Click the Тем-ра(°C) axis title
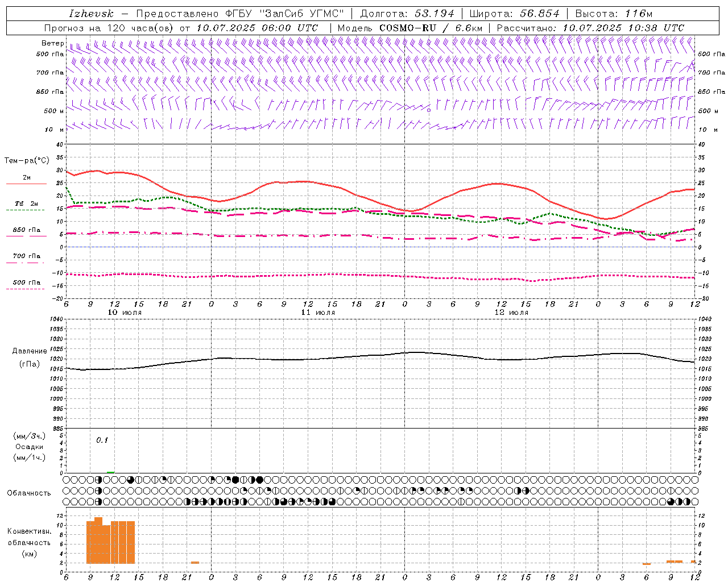The width and height of the screenshot is (728, 582). click(27, 161)
